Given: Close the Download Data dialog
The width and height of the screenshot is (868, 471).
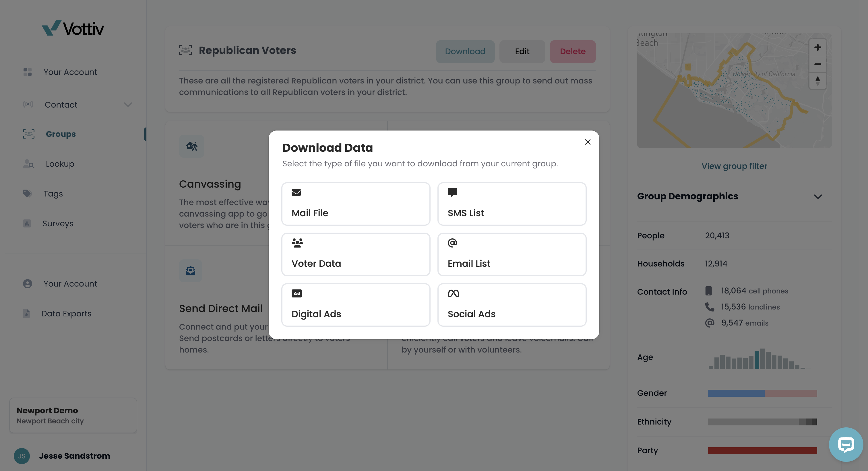Looking at the screenshot, I should (588, 142).
